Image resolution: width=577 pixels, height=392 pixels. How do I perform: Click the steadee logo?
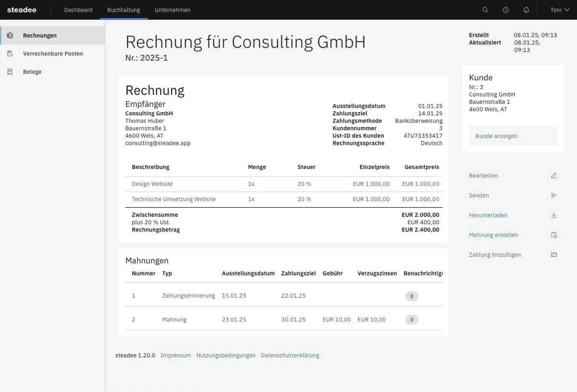click(x=22, y=10)
